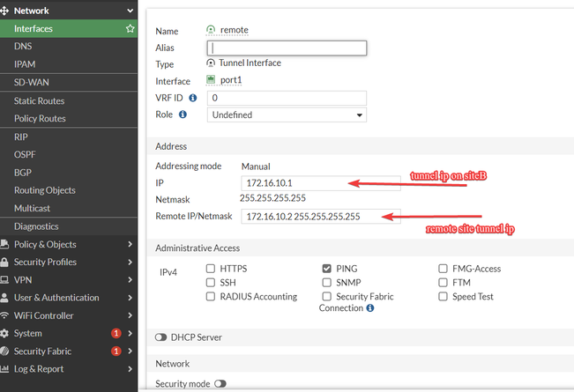The height and width of the screenshot is (392, 574).
Task: Click the VPN laptop icon
Action: [x=4, y=280]
